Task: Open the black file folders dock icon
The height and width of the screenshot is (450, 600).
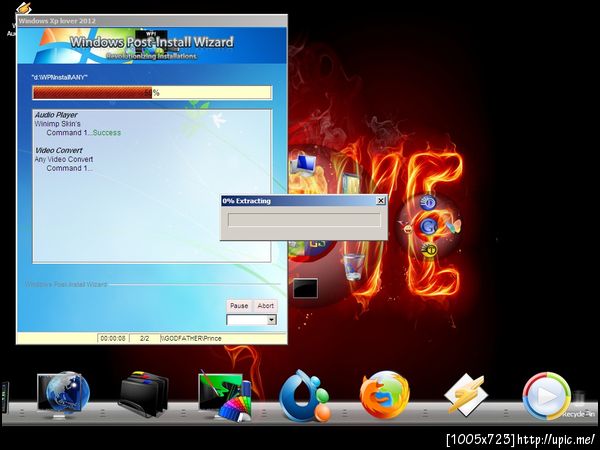Action: click(x=143, y=394)
